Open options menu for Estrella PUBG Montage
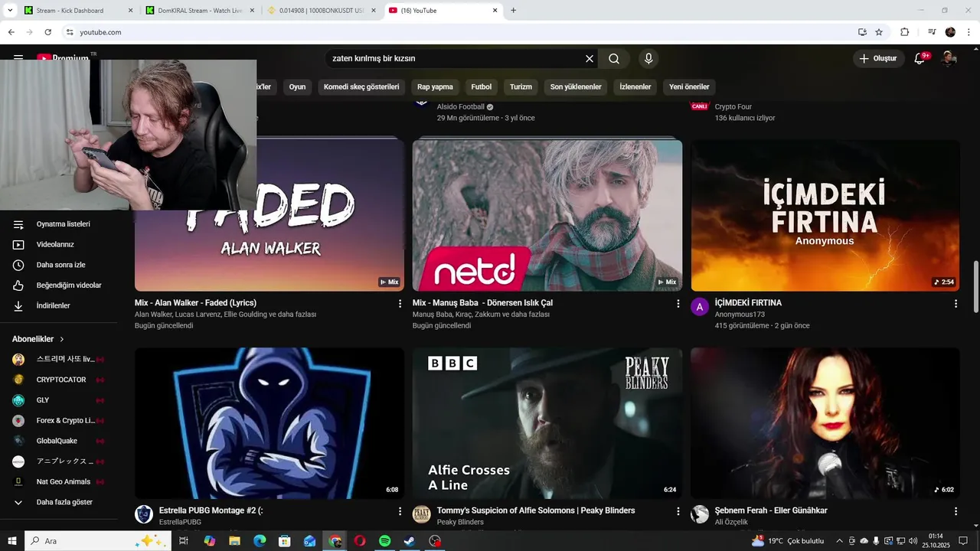Image resolution: width=980 pixels, height=551 pixels. (x=400, y=511)
